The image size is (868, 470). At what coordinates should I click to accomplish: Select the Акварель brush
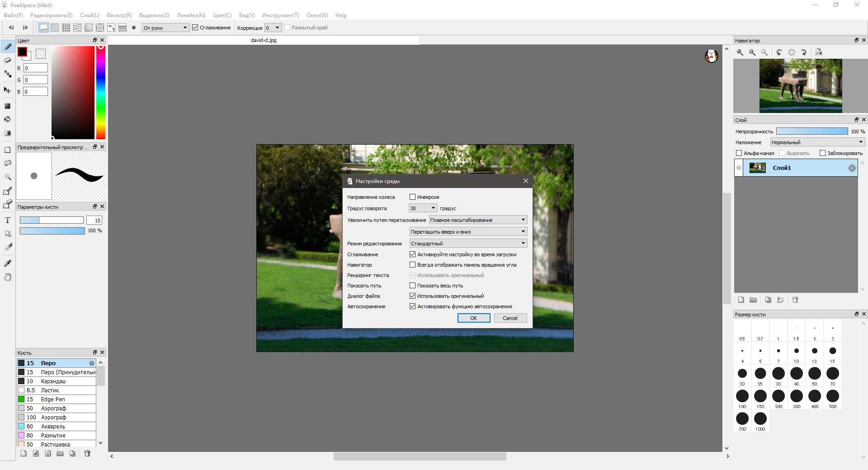[57, 427]
